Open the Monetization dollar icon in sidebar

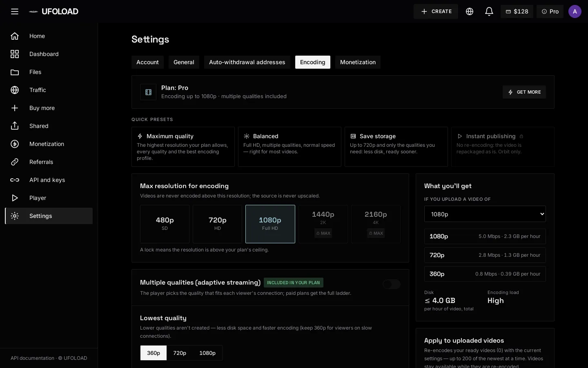click(x=15, y=144)
